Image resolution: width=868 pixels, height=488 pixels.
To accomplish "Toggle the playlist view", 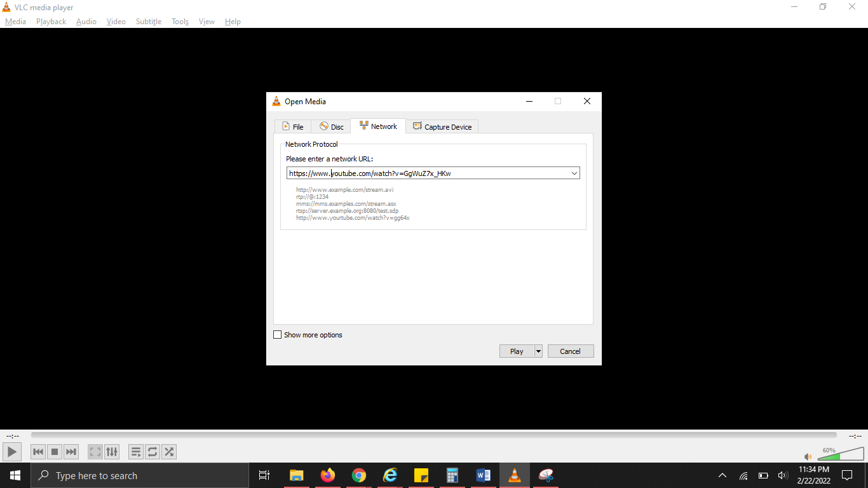I will click(x=136, y=452).
